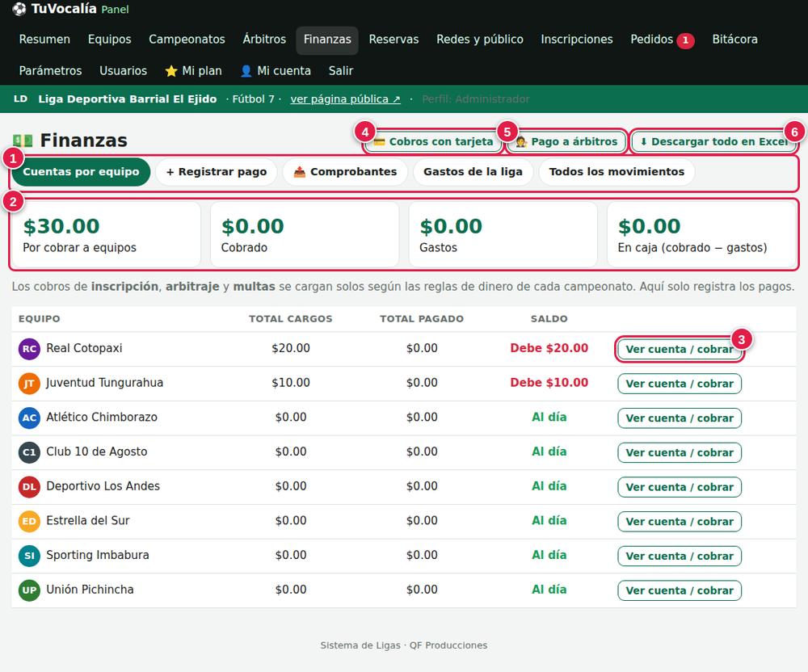This screenshot has width=808, height=672.
Task: Open the Resumen menu item
Action: (44, 40)
